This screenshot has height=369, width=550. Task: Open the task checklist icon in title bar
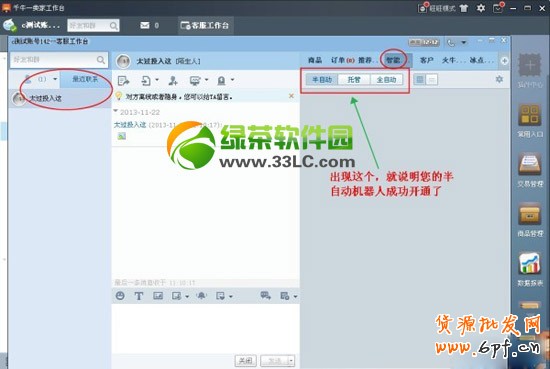(498, 8)
